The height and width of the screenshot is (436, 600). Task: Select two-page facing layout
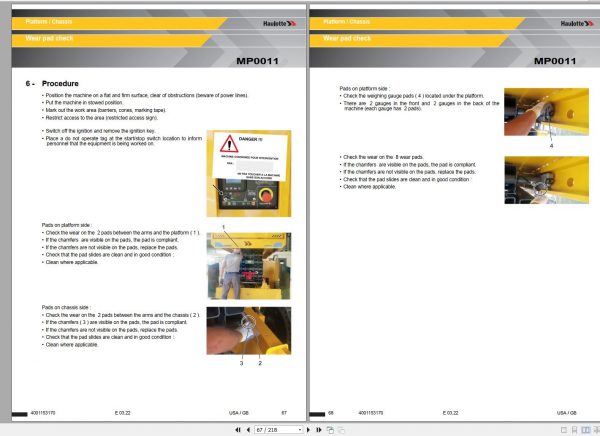(x=585, y=430)
